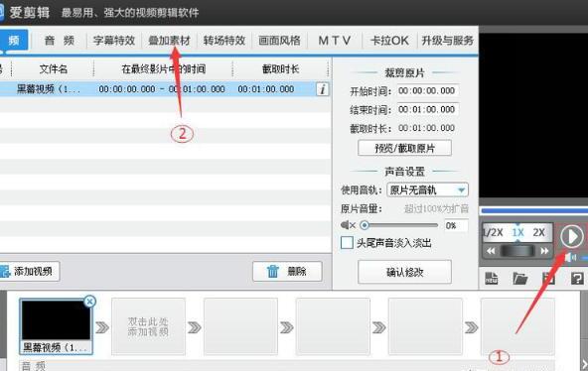Open the 转场特效 tab
The height and width of the screenshot is (371, 588).
pos(224,41)
